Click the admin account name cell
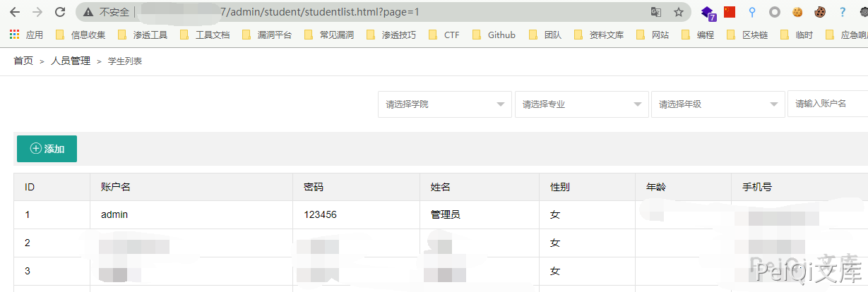This screenshot has width=868, height=292. [x=114, y=214]
